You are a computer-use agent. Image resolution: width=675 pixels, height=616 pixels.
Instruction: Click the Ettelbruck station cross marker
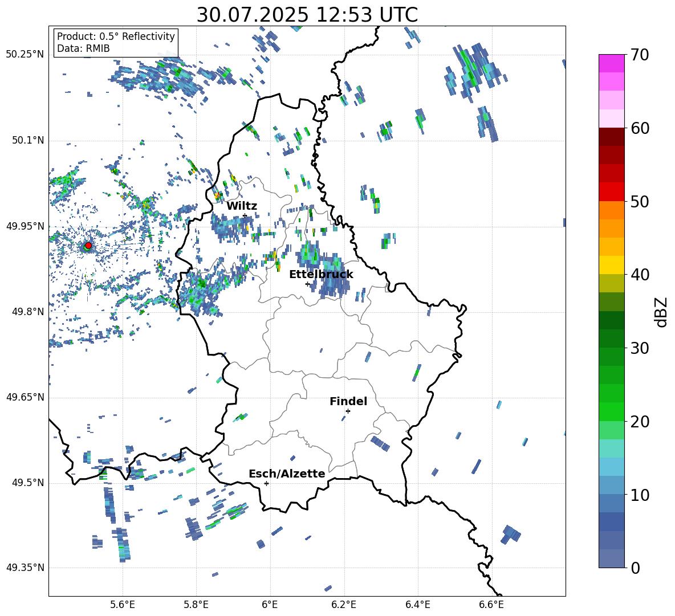point(307,284)
